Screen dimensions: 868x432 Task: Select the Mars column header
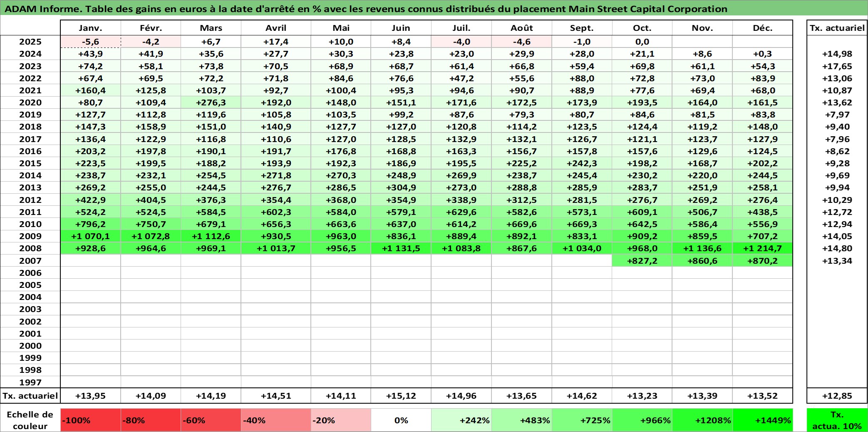[x=211, y=28]
